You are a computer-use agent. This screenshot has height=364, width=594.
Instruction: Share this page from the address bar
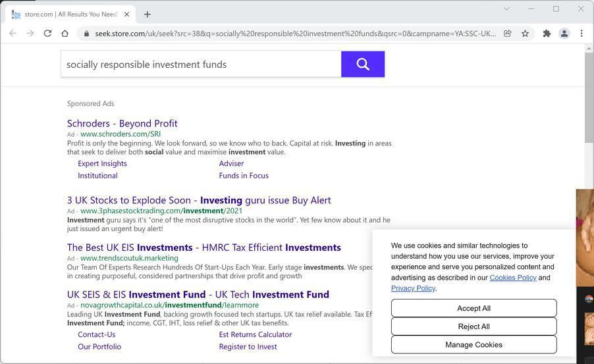tap(508, 34)
